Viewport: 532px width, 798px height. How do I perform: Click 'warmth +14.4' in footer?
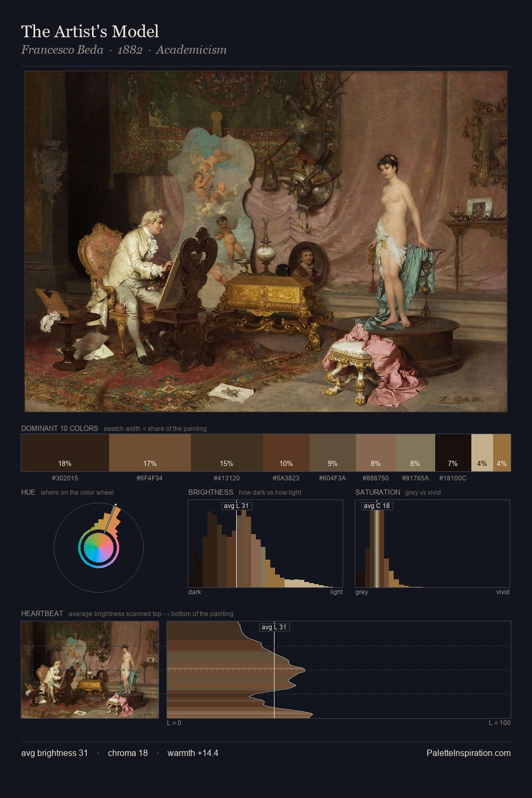coord(193,753)
